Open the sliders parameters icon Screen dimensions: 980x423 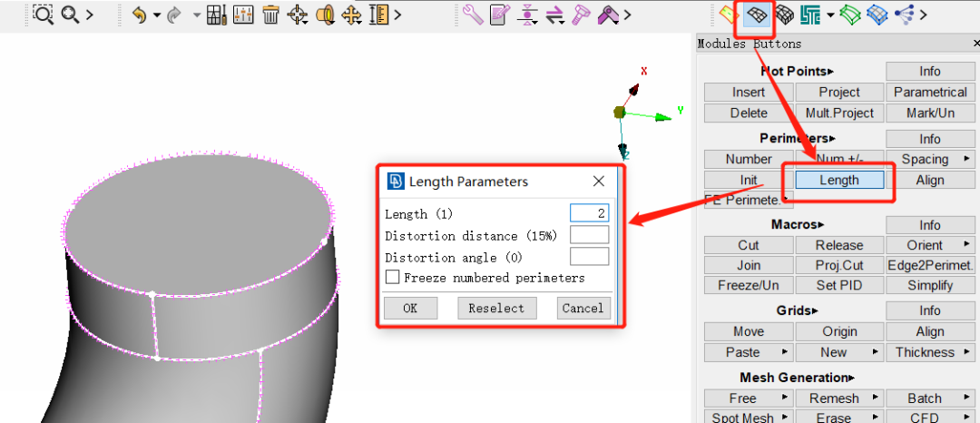pos(242,15)
